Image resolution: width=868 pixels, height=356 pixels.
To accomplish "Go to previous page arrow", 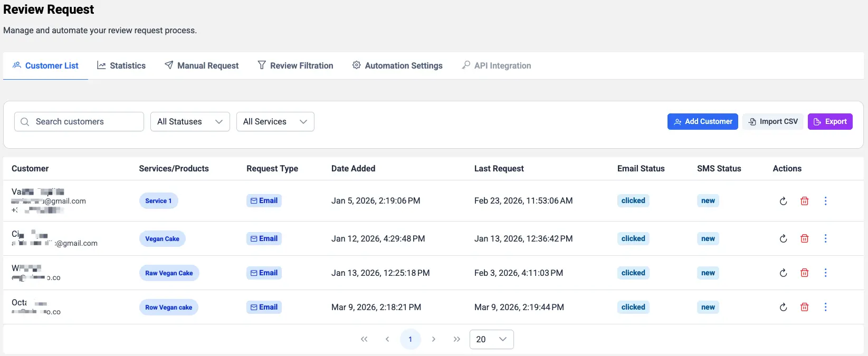I will [387, 339].
